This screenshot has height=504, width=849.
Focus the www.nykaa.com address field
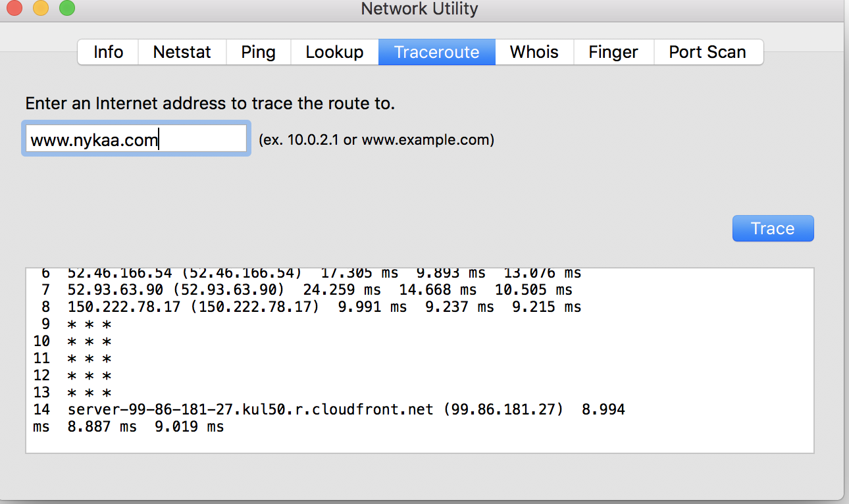(x=136, y=139)
